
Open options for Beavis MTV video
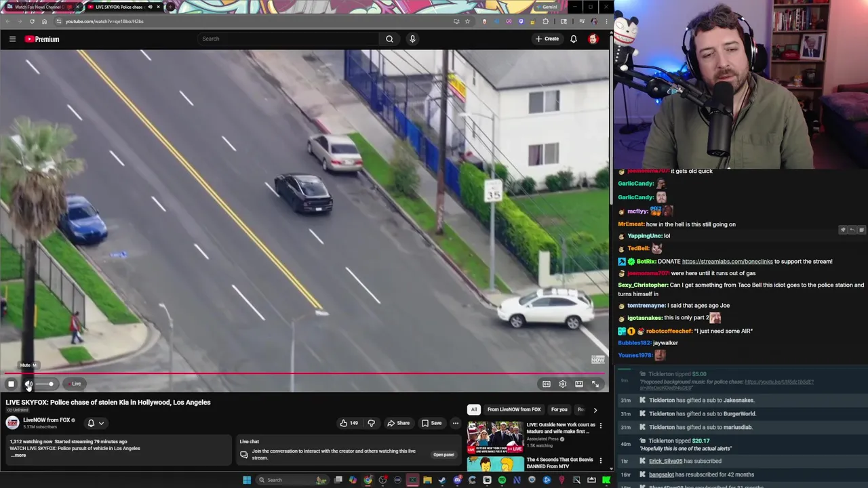coord(600,461)
